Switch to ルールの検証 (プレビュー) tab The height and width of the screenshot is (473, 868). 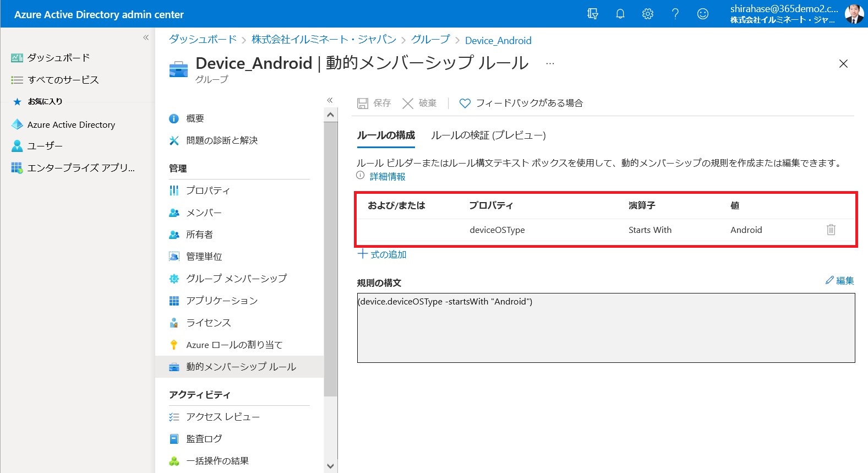[x=488, y=135]
